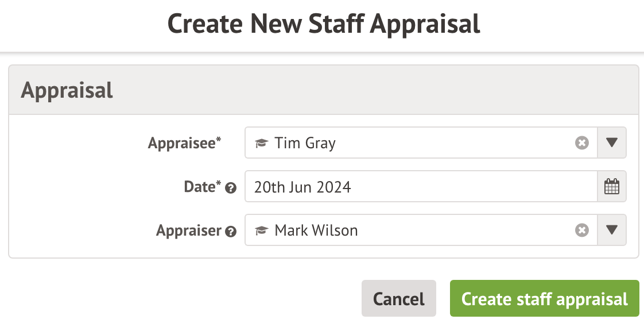
Task: Click the Appraiser field label
Action: coord(189,230)
